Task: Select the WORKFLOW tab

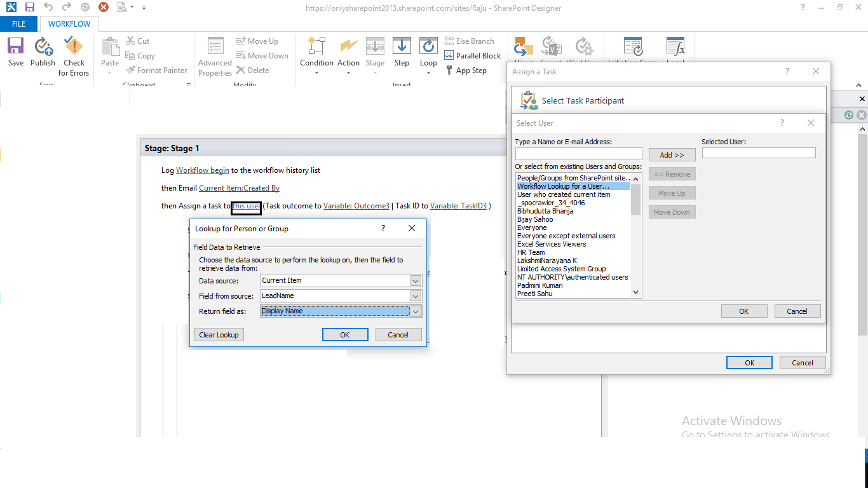Action: (69, 24)
